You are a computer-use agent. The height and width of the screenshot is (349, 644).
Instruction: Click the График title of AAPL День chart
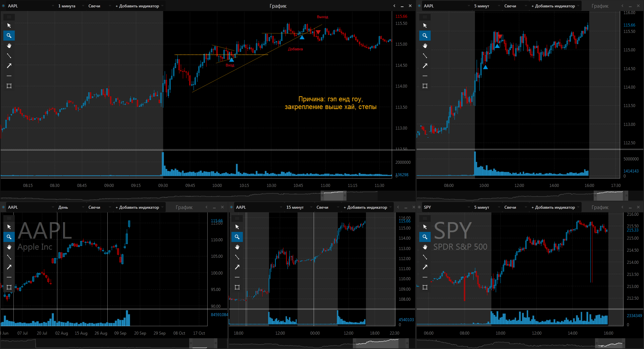pos(184,207)
